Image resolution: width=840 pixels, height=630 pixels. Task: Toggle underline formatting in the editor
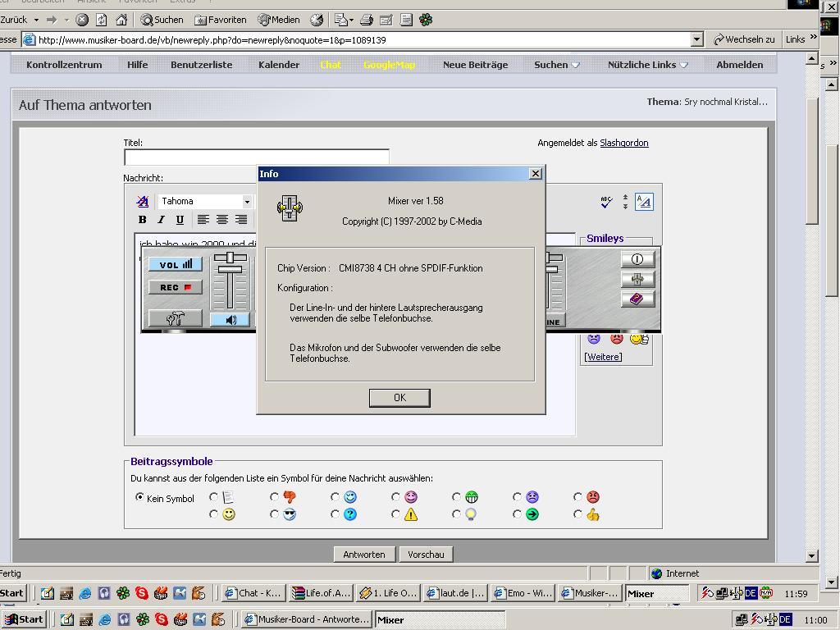(180, 220)
